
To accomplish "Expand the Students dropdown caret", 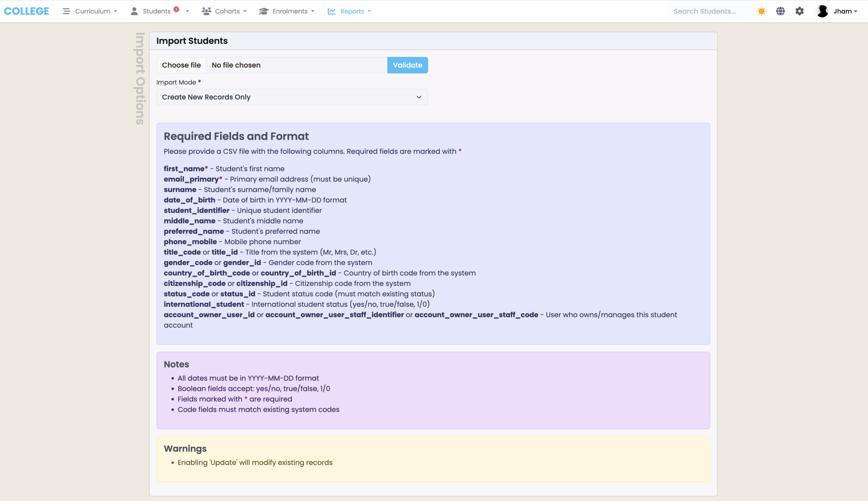I will pos(188,11).
